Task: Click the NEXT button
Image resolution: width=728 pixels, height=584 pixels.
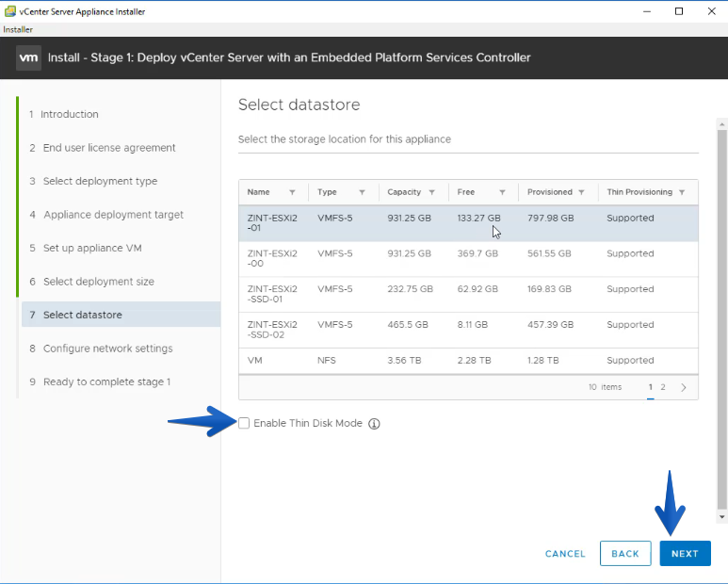Action: (x=685, y=553)
